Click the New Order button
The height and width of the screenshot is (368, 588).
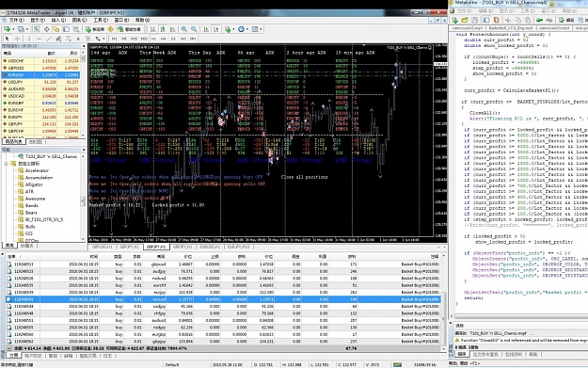(x=95, y=29)
